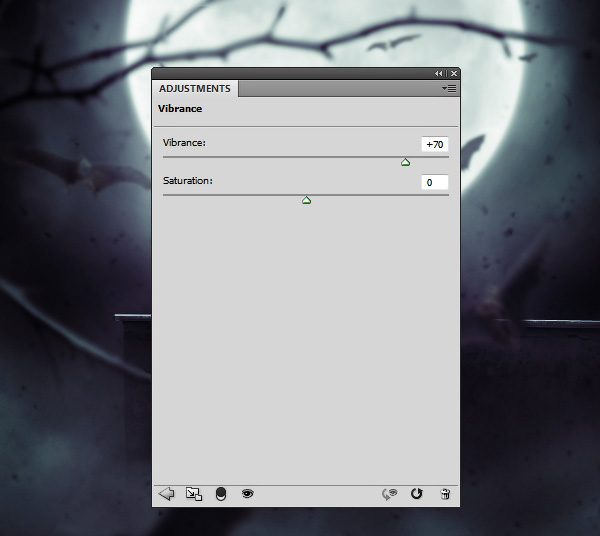
Task: Click the Vibrance slider handle
Action: coord(406,162)
